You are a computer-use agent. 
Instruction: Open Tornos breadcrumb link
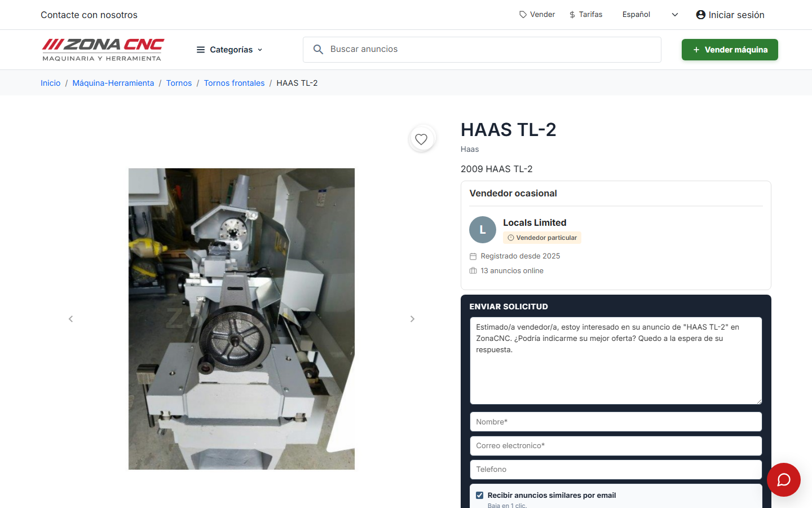[179, 83]
